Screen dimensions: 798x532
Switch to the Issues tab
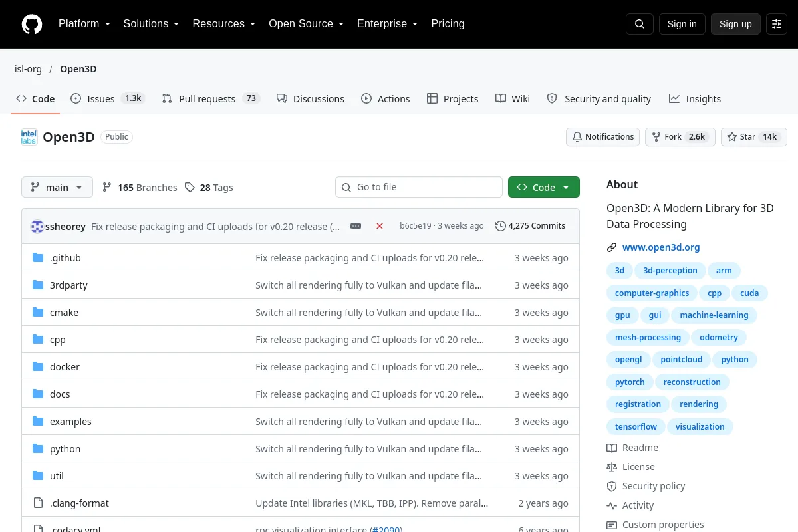pyautogui.click(x=106, y=99)
